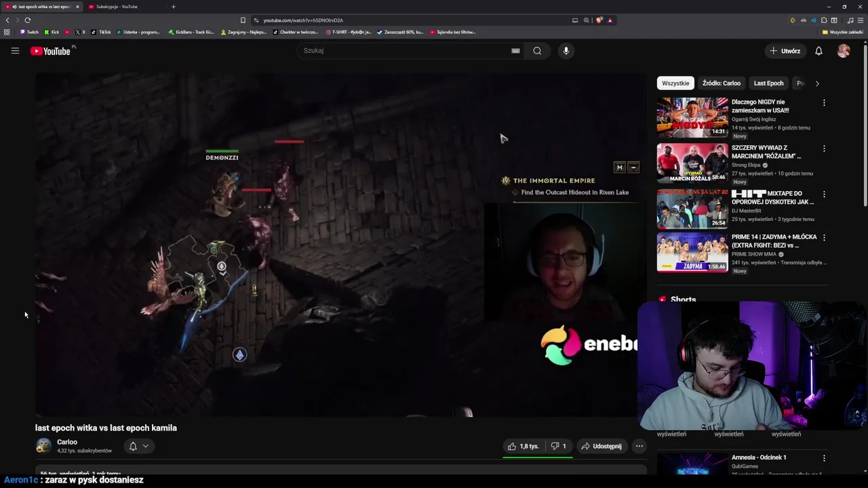Open DJ MasterBit channel link

747,210
